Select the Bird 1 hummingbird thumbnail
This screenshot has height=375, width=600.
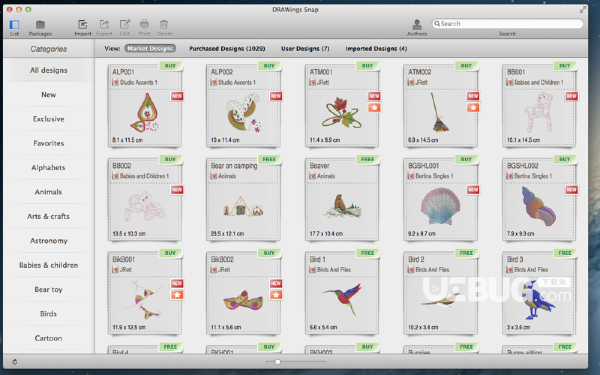[342, 299]
